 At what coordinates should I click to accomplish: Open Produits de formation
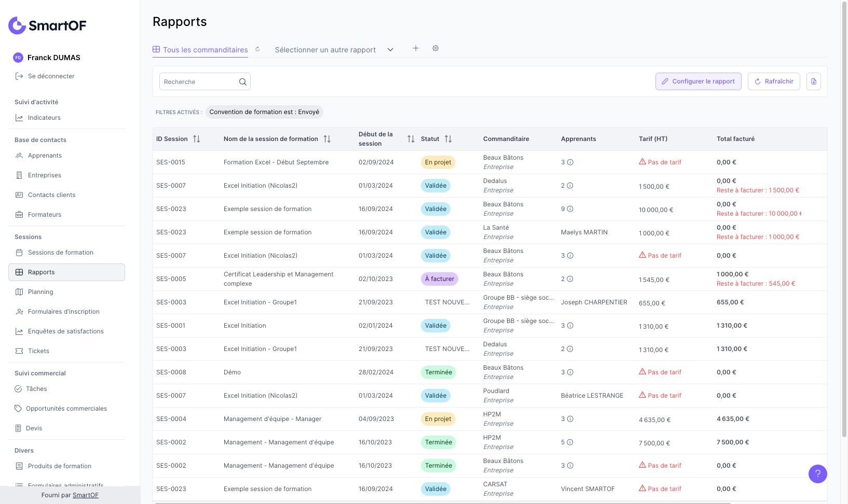pos(59,466)
